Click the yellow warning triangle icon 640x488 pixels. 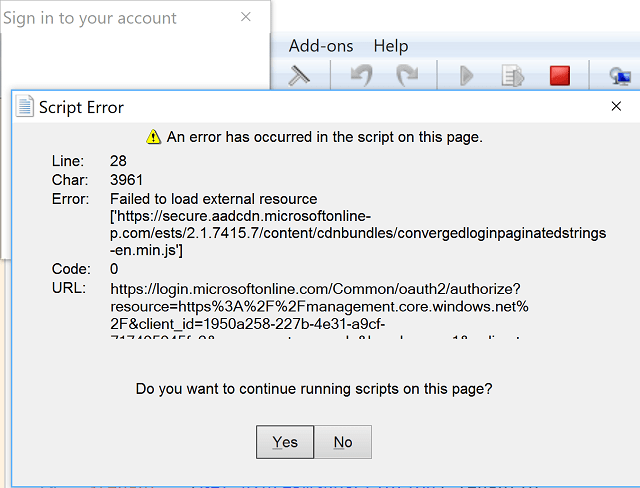coord(153,137)
